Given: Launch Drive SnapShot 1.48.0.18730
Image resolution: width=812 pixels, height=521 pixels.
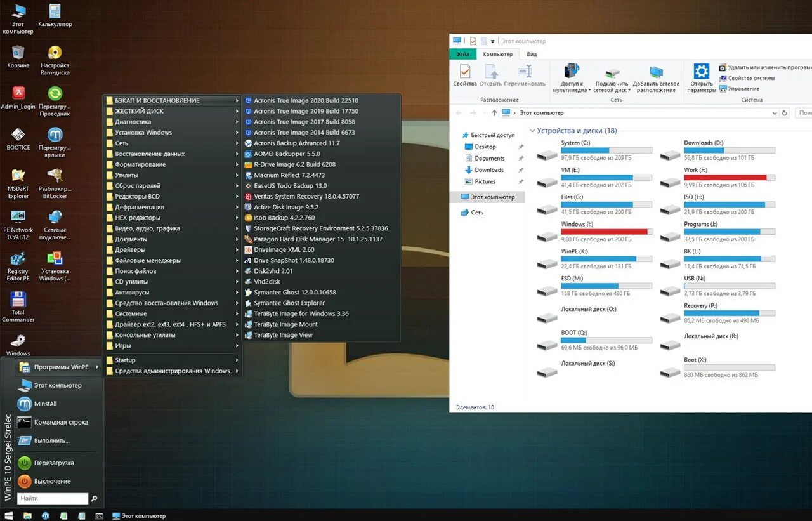Looking at the screenshot, I should click(294, 260).
